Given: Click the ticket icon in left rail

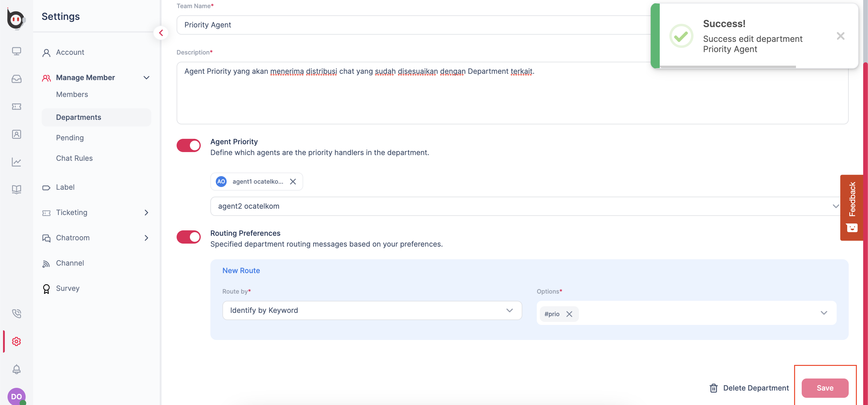Looking at the screenshot, I should tap(16, 107).
